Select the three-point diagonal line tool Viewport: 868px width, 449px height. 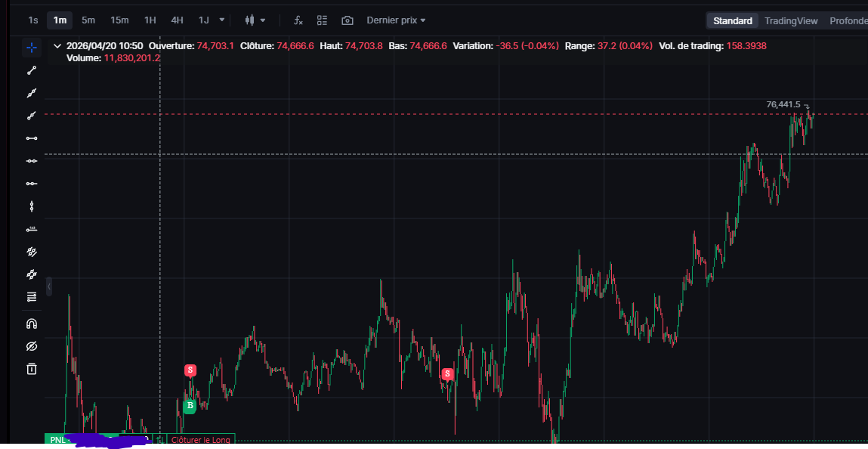(32, 93)
